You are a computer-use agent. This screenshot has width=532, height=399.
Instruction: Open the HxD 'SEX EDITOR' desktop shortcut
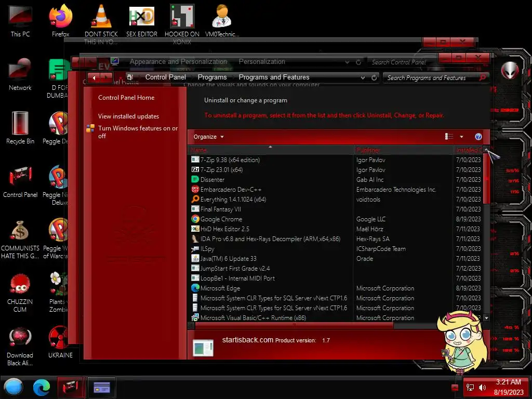click(x=142, y=20)
